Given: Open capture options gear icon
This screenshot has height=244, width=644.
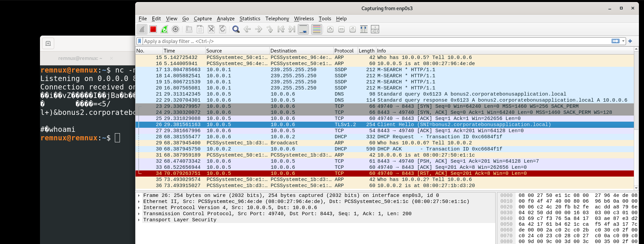Looking at the screenshot, I should [175, 29].
